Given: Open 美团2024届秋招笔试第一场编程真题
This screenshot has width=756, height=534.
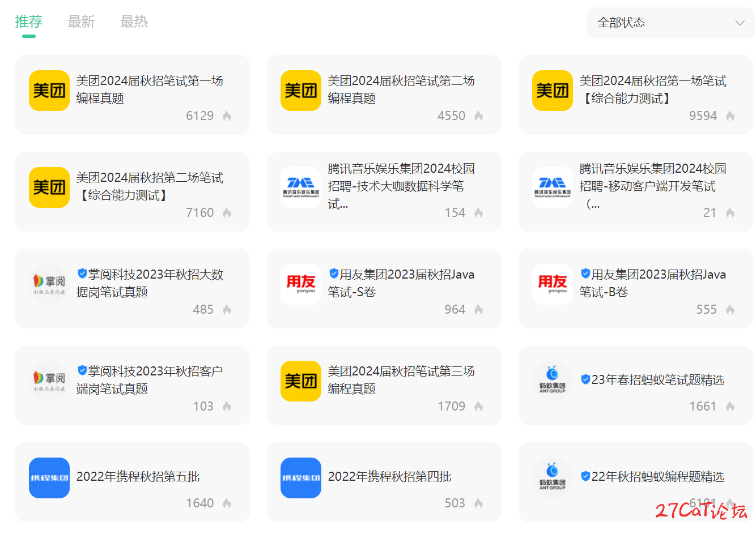Looking at the screenshot, I should 150,89.
